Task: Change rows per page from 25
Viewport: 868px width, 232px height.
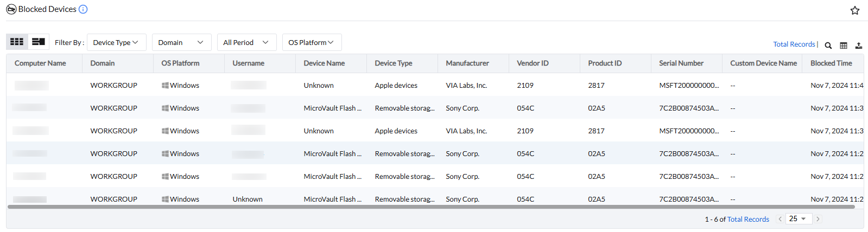Action: 798,218
